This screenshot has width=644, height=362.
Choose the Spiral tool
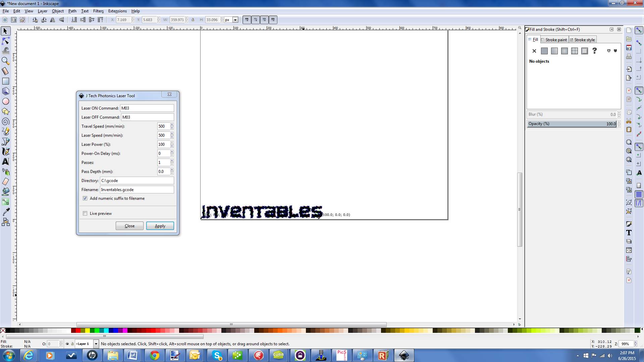point(6,121)
